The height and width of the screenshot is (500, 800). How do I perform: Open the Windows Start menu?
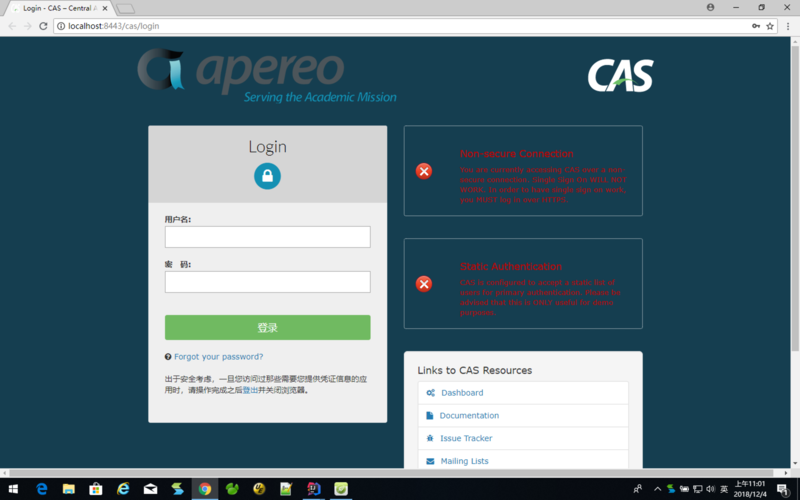point(13,489)
